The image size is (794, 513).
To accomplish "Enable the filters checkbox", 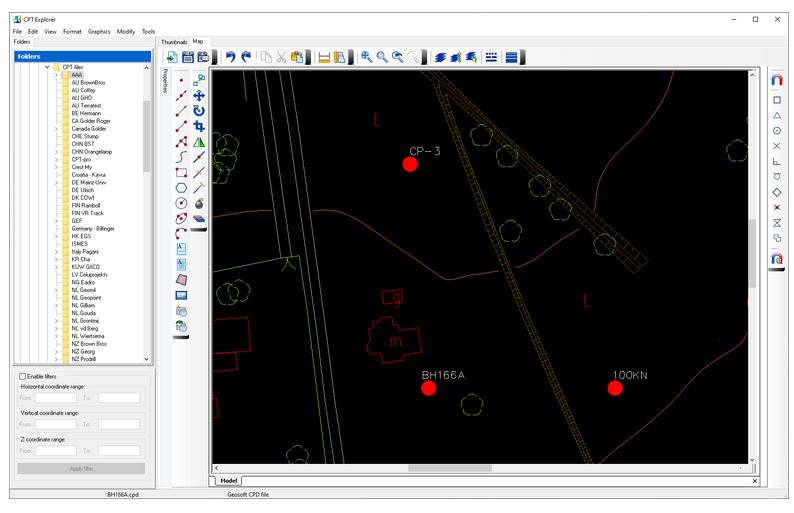I will coord(23,376).
